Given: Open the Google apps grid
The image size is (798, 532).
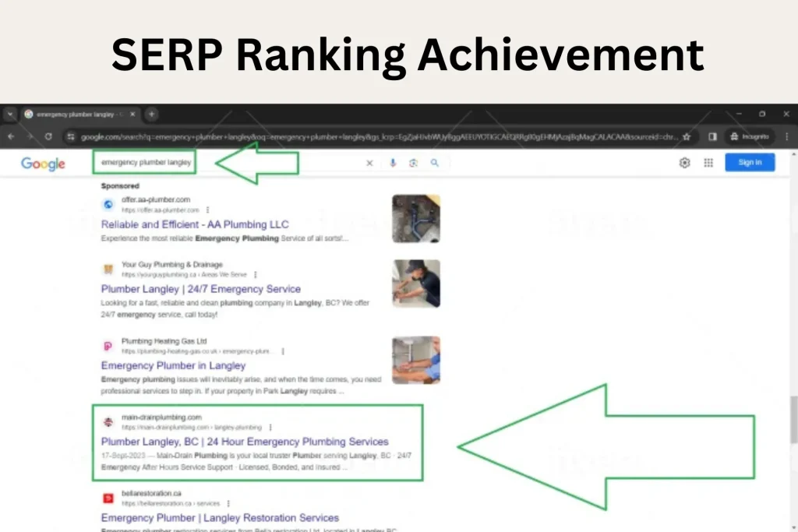Looking at the screenshot, I should tap(708, 163).
